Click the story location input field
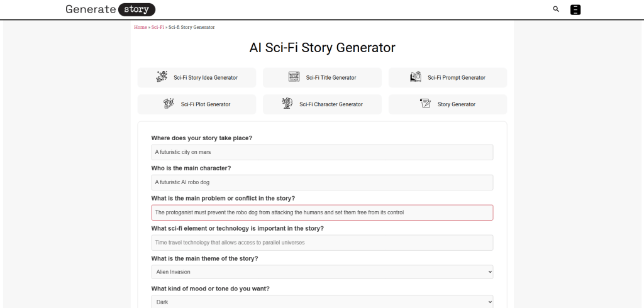 pos(322,152)
